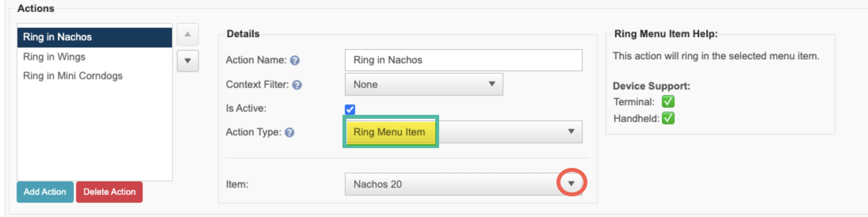The image size is (868, 217).
Task: Expand the Action Type dropdown arrow
Action: 571,132
